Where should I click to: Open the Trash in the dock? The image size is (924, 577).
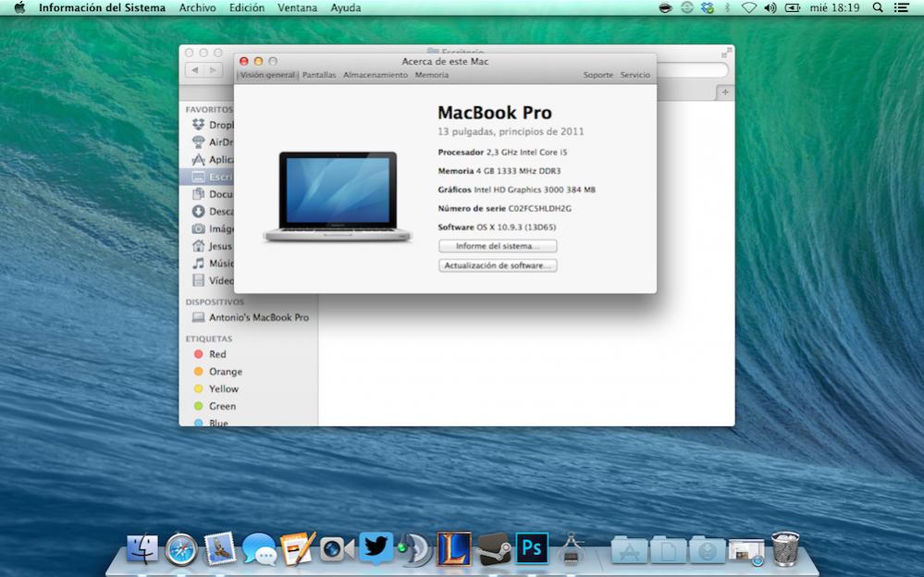[x=784, y=549]
